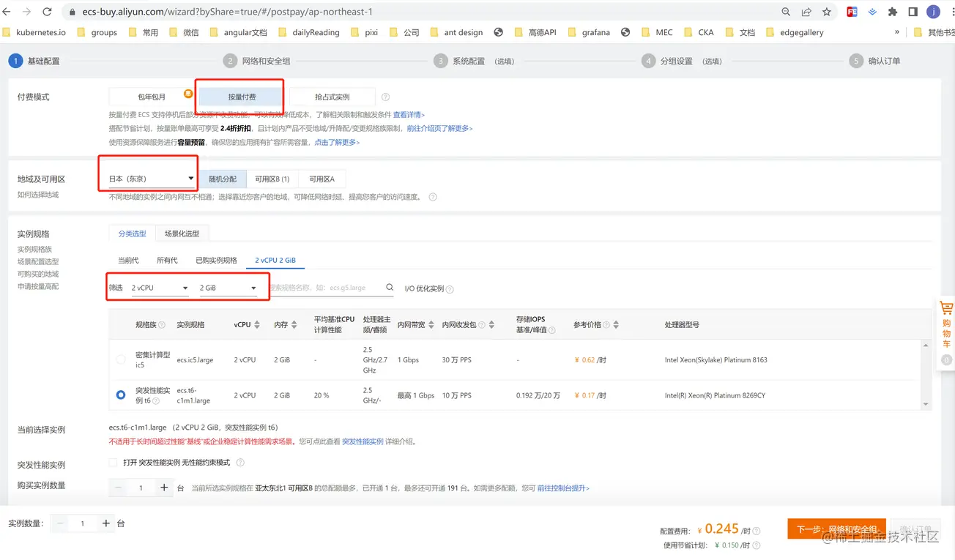Choose the 按量付费 billing mode
The width and height of the screenshot is (955, 560).
point(242,97)
